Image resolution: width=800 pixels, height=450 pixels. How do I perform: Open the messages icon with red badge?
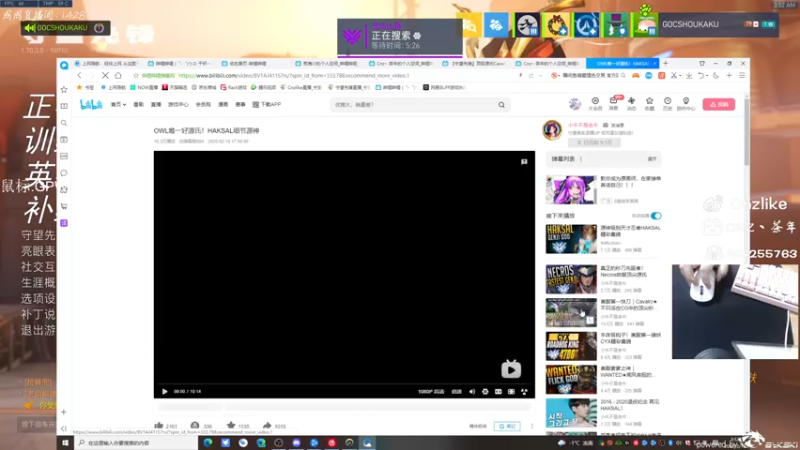pos(613,102)
